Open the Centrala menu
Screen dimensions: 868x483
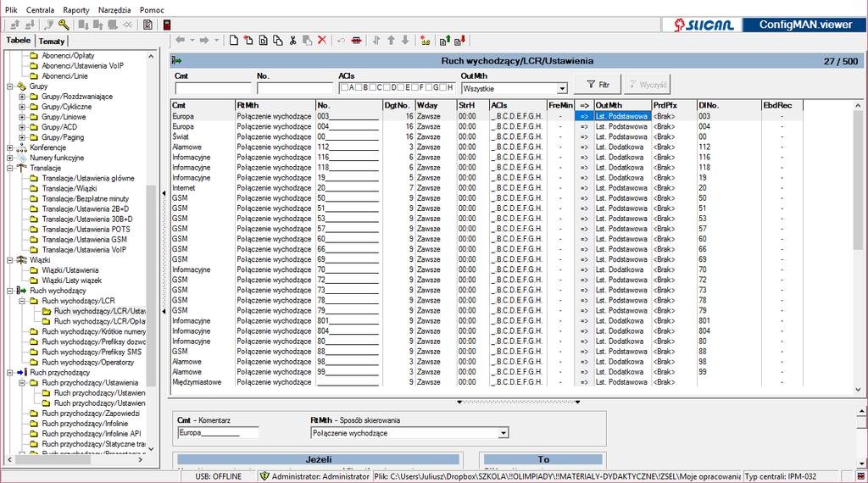coord(41,10)
